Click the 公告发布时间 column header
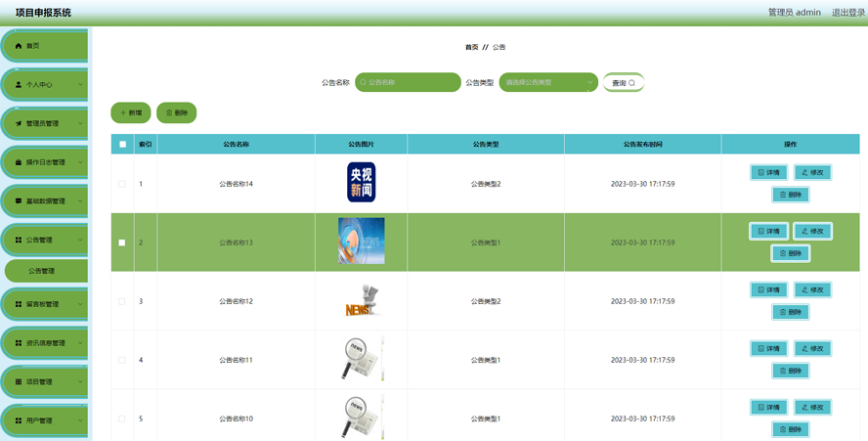Image resolution: width=868 pixels, height=441 pixels. pyautogui.click(x=643, y=144)
